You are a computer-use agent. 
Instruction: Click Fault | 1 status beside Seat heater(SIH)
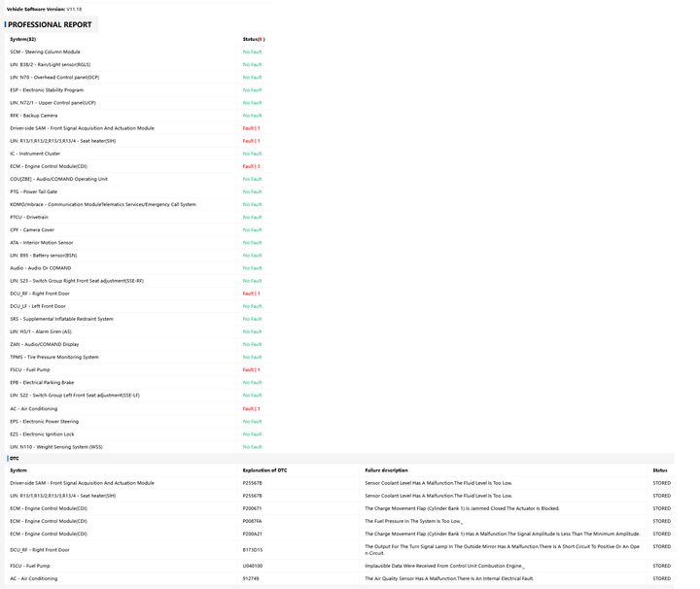click(251, 141)
